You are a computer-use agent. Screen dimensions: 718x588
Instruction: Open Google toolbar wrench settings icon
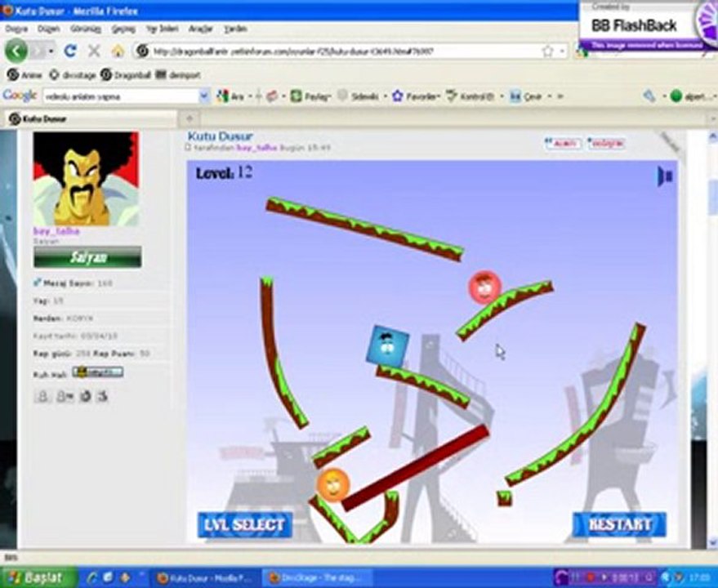click(x=649, y=96)
